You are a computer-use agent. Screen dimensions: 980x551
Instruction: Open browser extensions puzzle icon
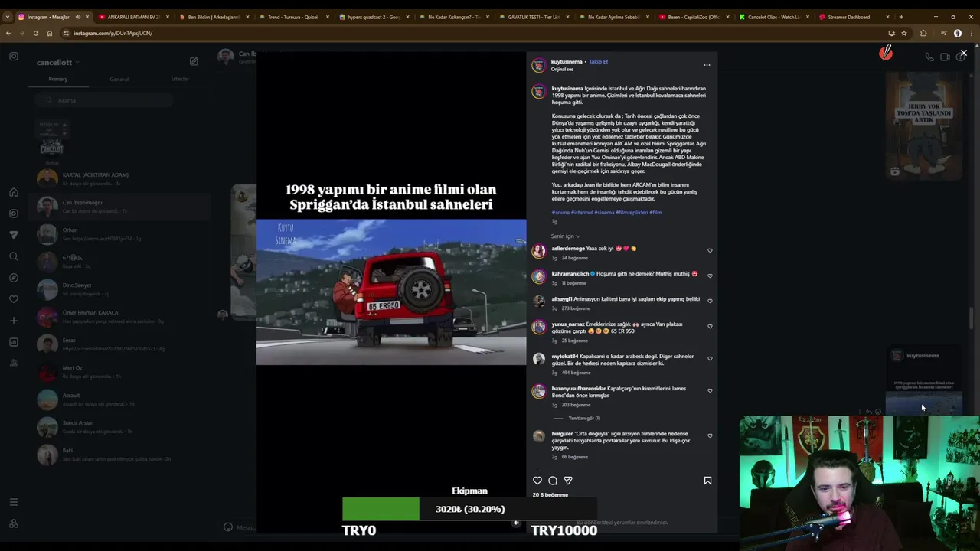[923, 33]
